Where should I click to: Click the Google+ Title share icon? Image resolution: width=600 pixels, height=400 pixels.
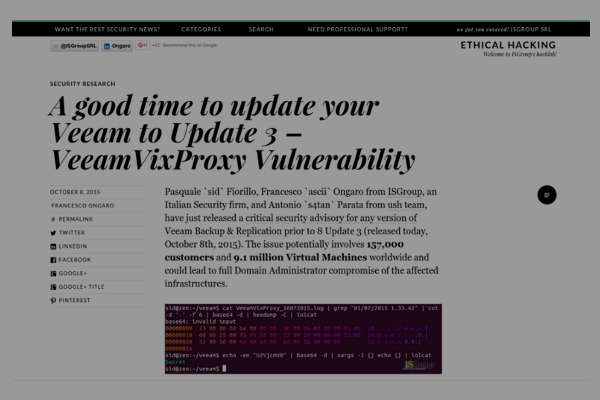[x=53, y=286]
